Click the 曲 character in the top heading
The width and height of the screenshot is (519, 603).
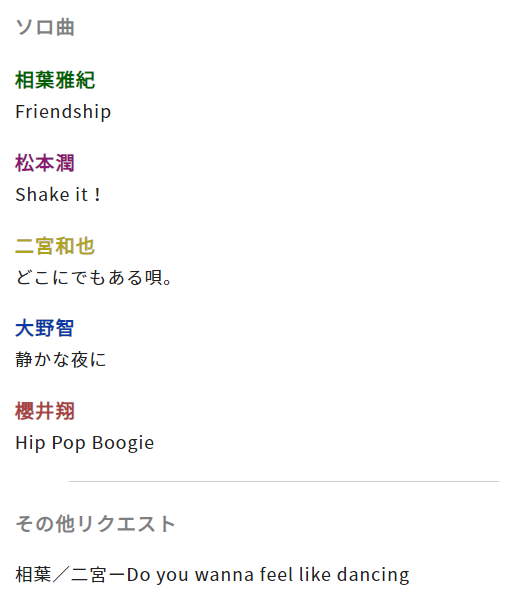[65, 27]
